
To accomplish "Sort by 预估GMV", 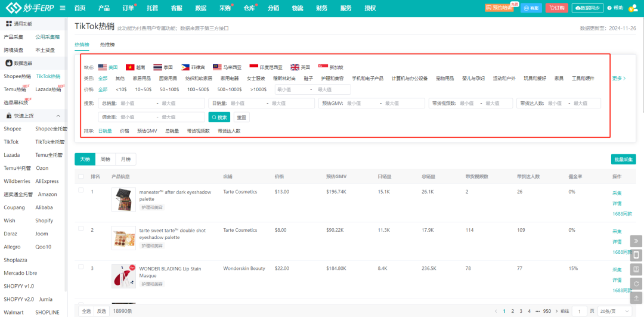I will point(147,131).
